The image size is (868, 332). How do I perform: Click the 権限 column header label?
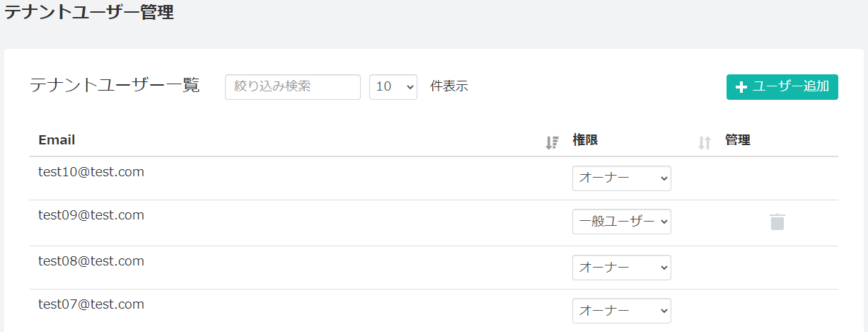pos(585,140)
